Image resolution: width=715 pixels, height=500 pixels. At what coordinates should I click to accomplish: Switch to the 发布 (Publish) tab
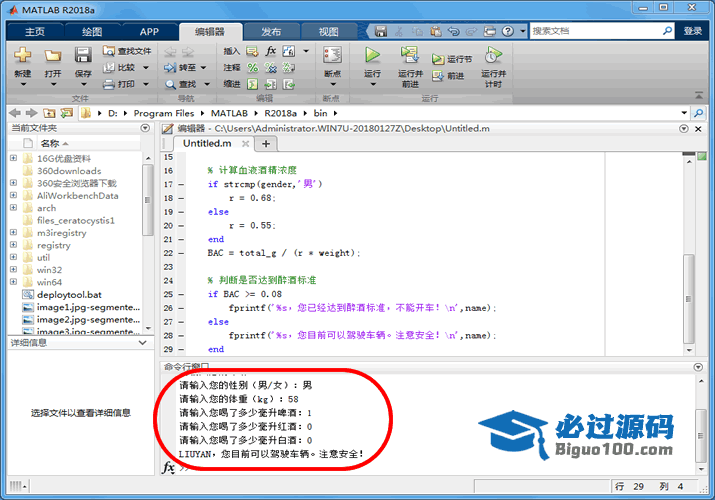(271, 31)
